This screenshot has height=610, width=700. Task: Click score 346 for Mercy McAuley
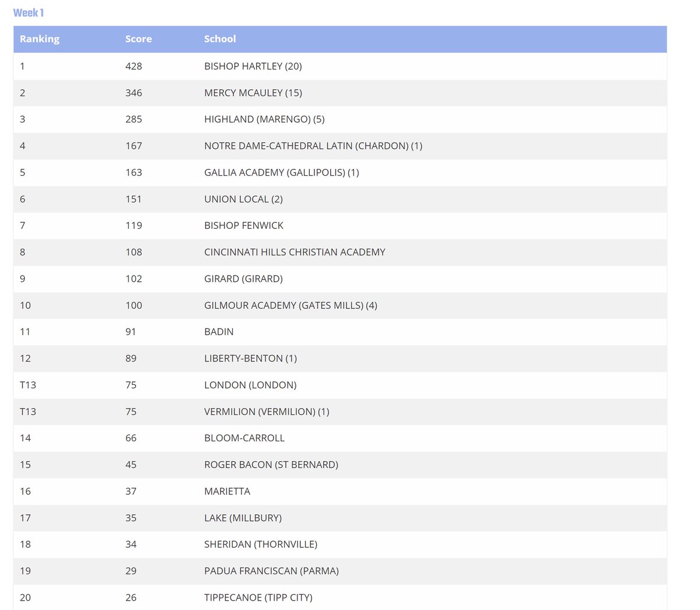click(x=134, y=93)
